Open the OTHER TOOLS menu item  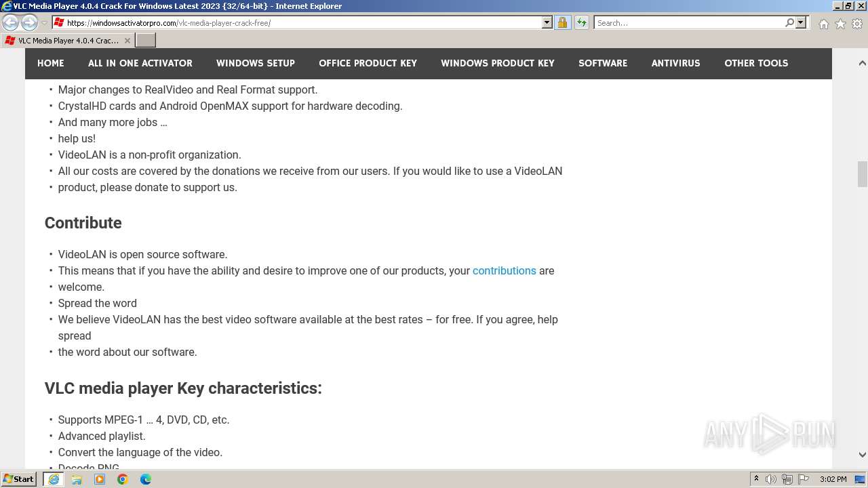pos(756,63)
